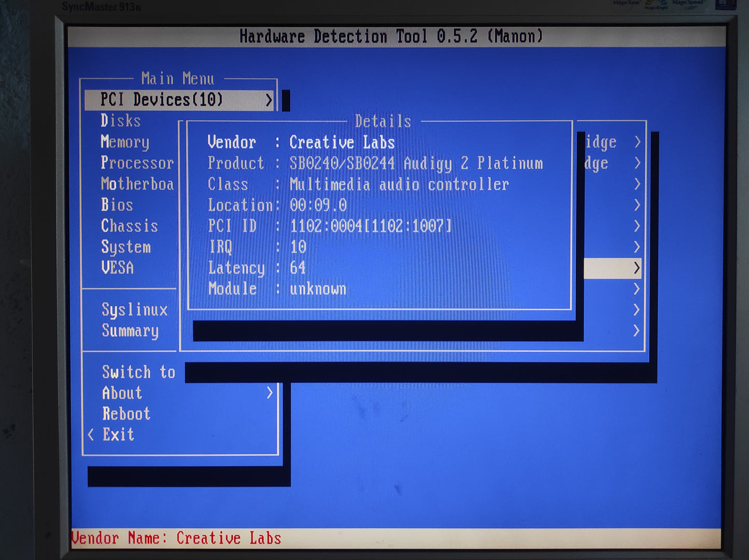Open the About entry
Viewport: 749px width, 560px height.
tap(122, 393)
